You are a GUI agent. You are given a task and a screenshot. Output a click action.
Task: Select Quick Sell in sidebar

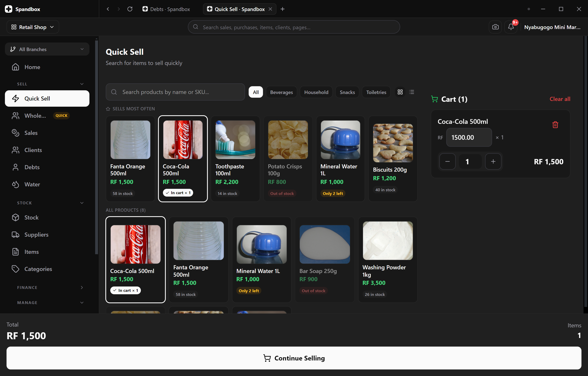[47, 98]
